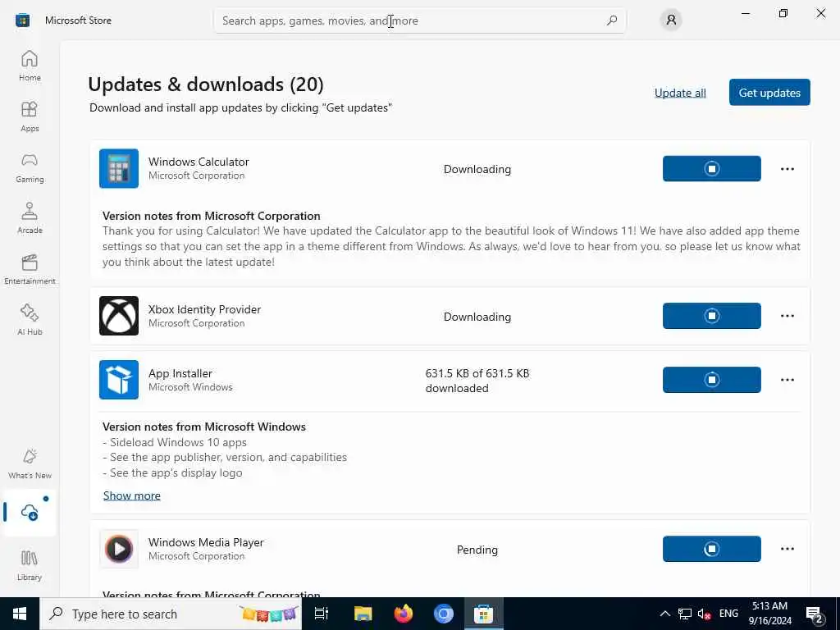Stop the Windows Calculator download
This screenshot has height=630, width=840.
711,169
